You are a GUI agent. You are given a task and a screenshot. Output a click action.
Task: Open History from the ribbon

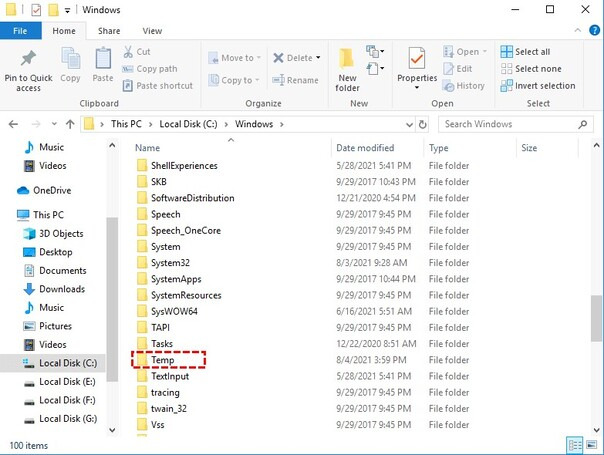pyautogui.click(x=463, y=86)
